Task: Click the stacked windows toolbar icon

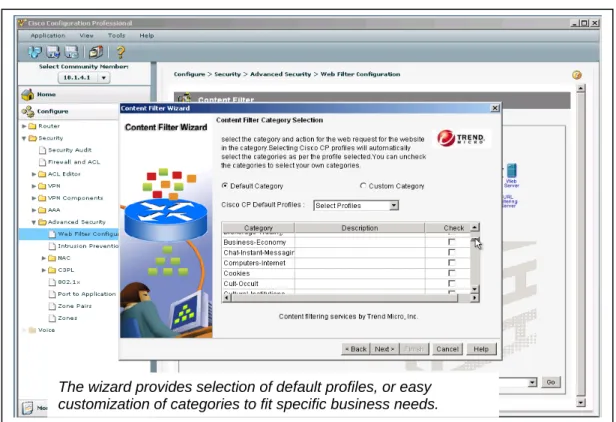Action: coord(95,52)
